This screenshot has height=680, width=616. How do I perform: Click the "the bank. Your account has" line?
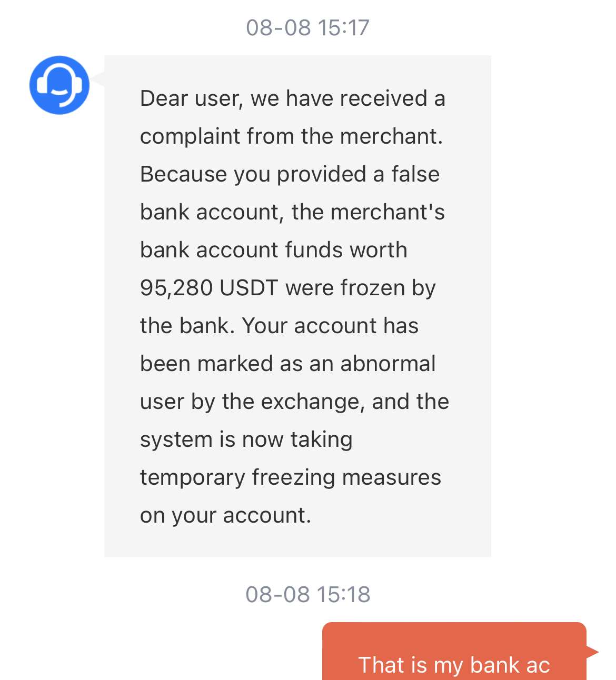tap(279, 326)
